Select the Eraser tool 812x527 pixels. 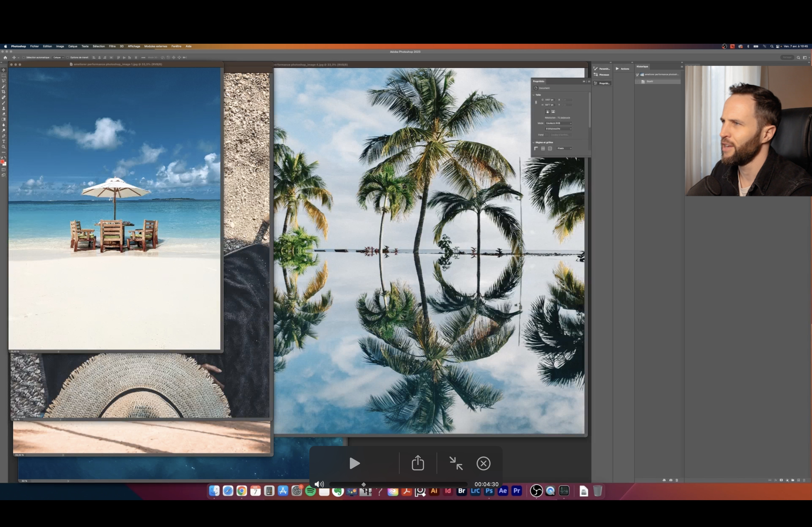point(4,114)
